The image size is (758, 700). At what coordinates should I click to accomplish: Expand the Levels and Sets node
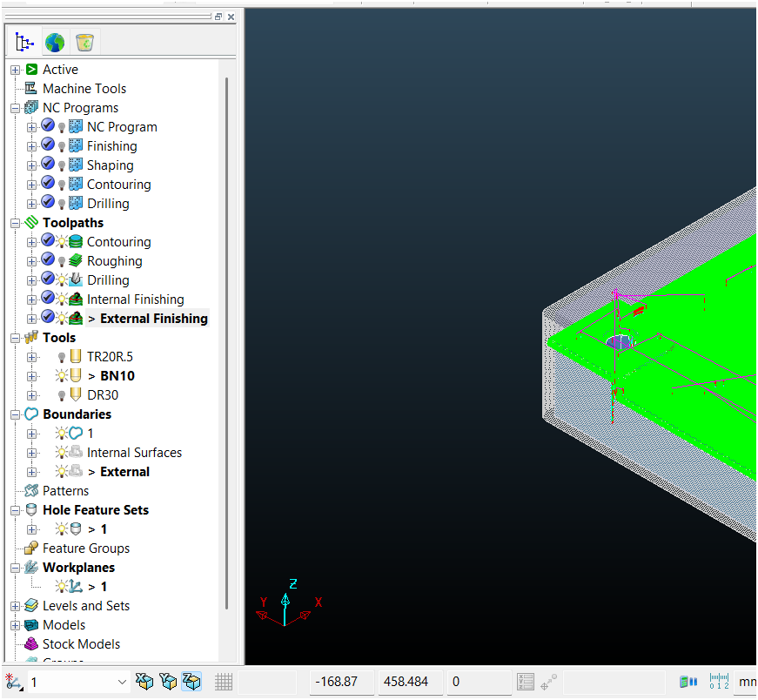pos(15,606)
